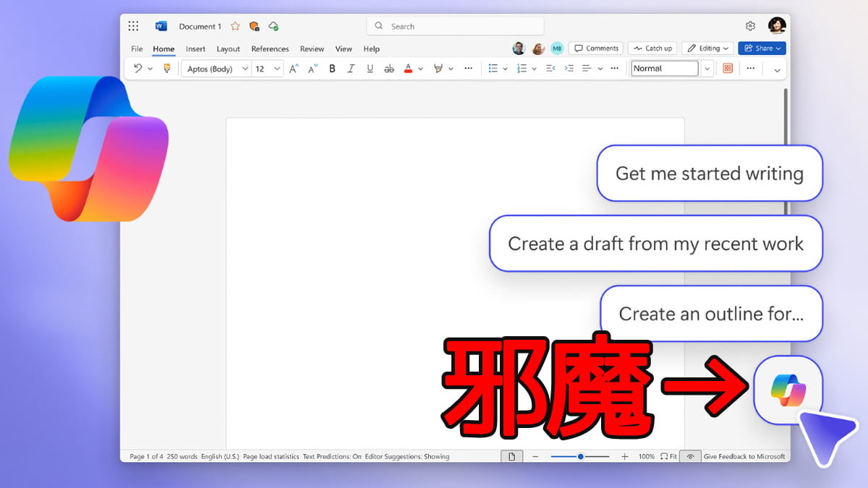Viewport: 868px width, 488px height.
Task: Open bullet list style dropdown arrow
Action: coord(505,69)
